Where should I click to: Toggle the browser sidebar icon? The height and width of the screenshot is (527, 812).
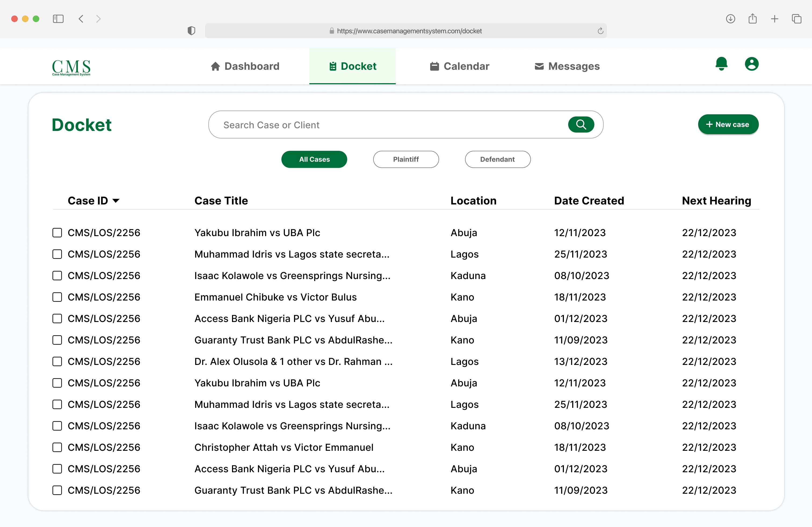(58, 19)
